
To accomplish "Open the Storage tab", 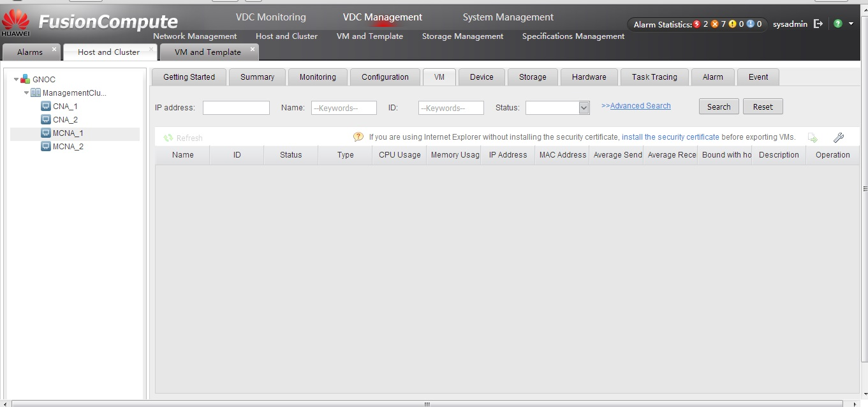I will coord(533,77).
